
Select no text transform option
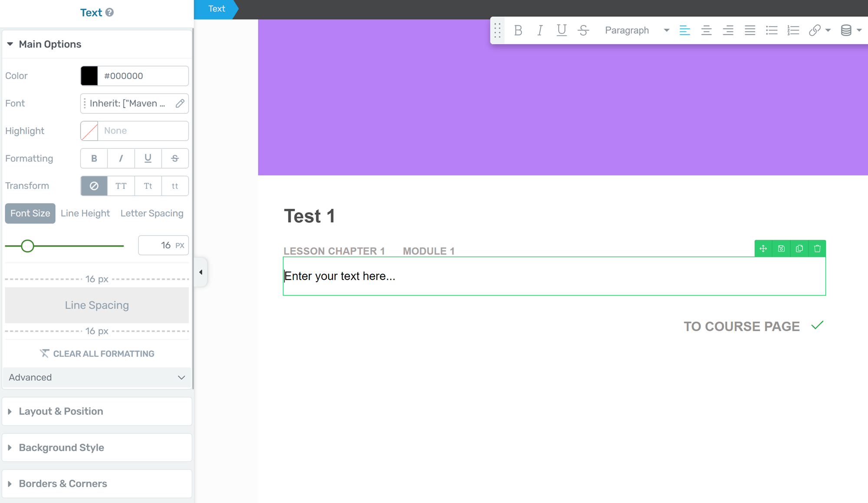point(94,186)
